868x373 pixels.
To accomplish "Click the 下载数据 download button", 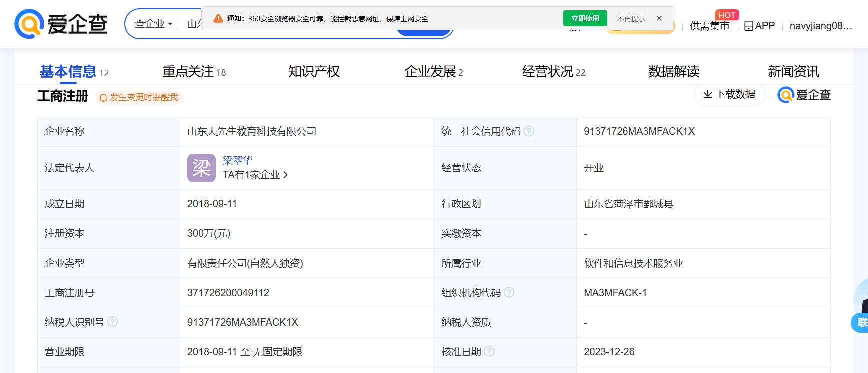I will point(729,94).
